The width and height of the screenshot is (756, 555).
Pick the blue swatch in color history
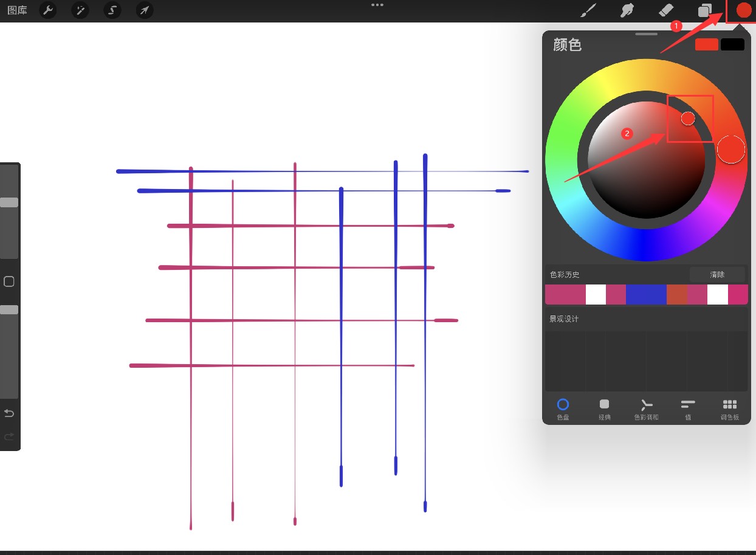coord(646,294)
